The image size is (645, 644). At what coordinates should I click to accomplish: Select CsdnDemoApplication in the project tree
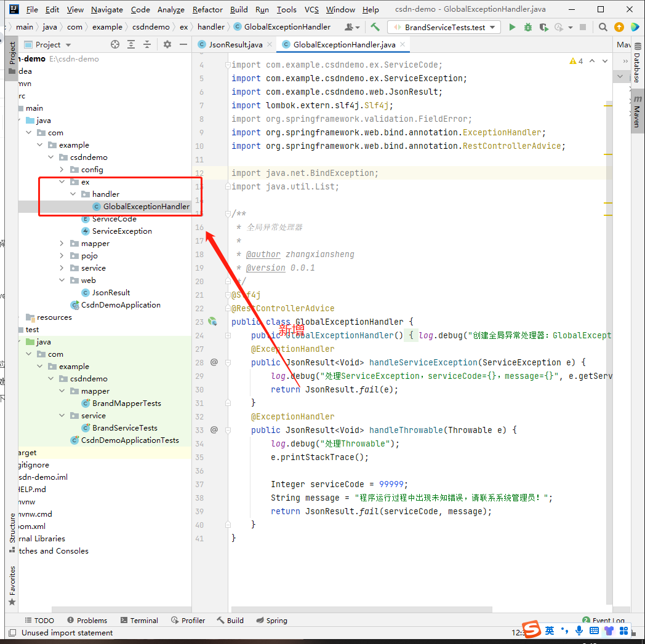121,304
